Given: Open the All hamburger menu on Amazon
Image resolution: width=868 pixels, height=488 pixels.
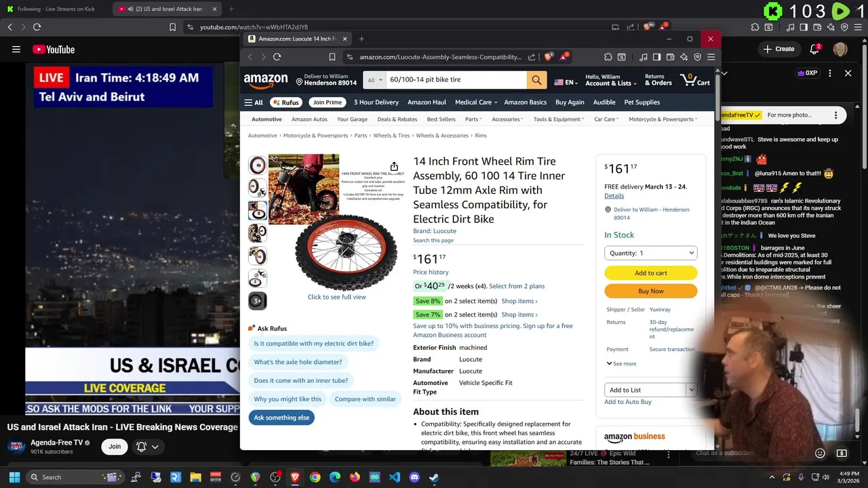Looking at the screenshot, I should pyautogui.click(x=254, y=102).
